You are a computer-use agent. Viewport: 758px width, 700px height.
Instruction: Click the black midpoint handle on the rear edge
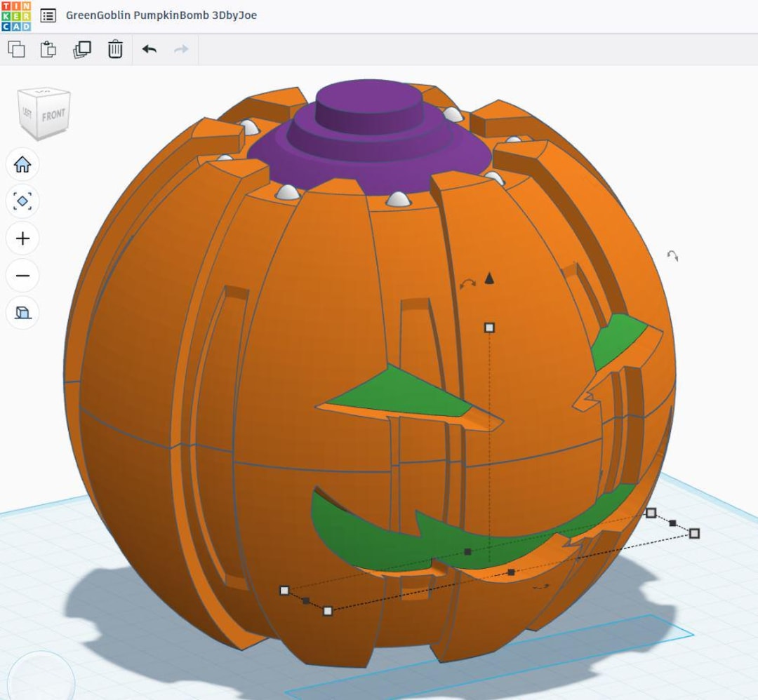click(467, 552)
